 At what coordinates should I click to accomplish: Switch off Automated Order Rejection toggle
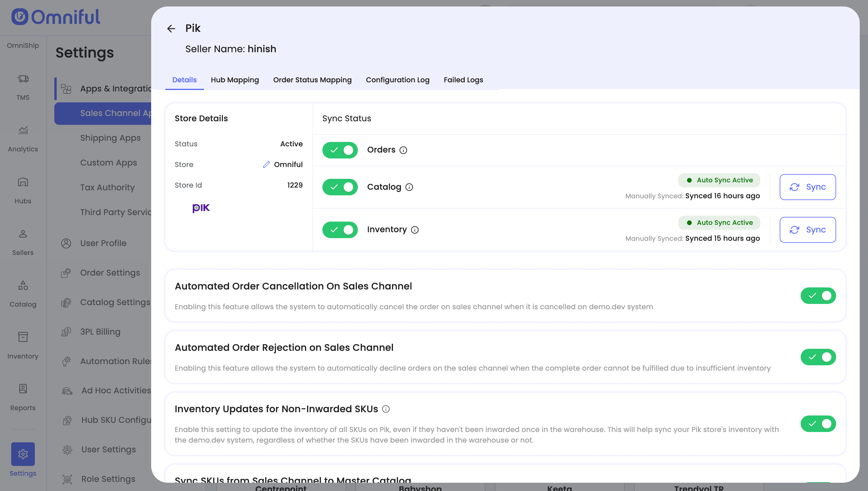click(818, 357)
